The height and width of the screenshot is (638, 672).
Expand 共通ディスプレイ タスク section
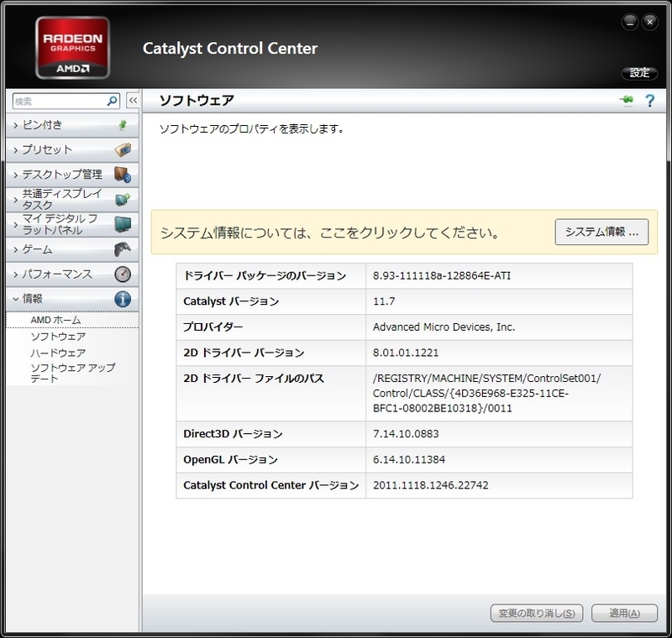(x=72, y=200)
